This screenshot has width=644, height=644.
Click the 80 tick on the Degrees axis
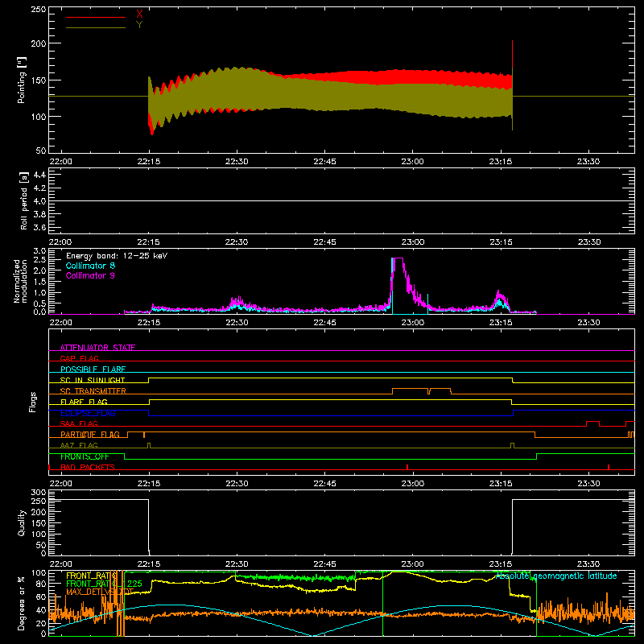coord(41,584)
